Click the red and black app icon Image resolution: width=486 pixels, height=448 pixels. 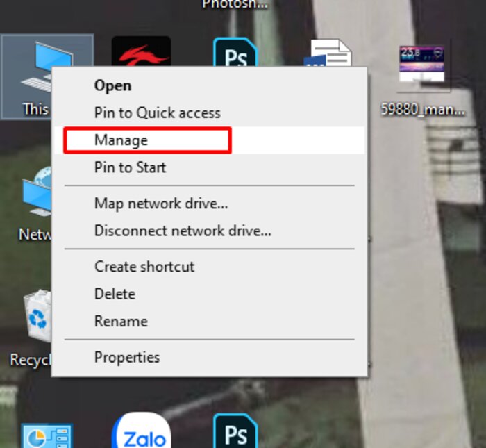click(141, 51)
